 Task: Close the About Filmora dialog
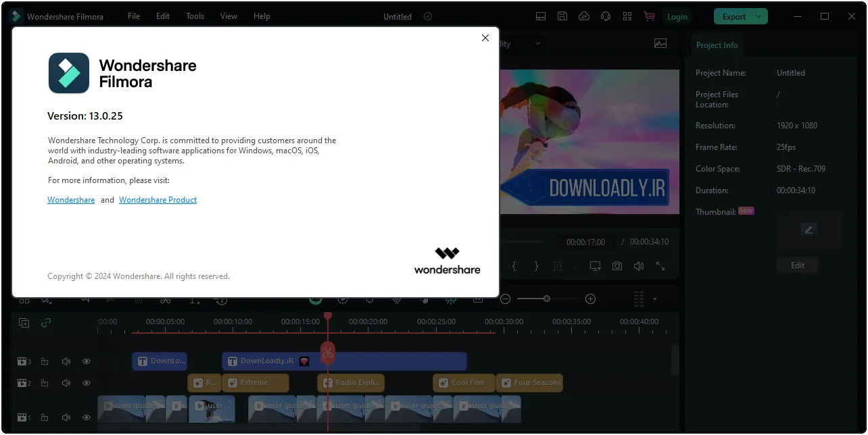click(x=485, y=38)
